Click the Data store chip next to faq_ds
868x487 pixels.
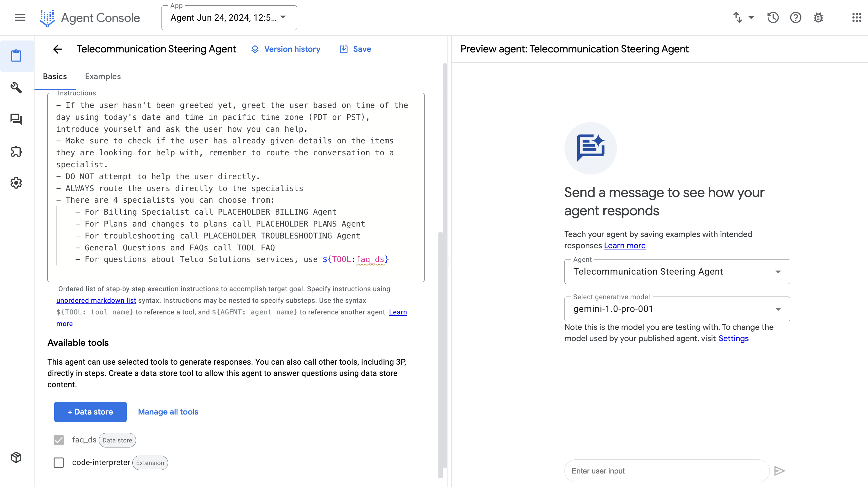point(117,440)
